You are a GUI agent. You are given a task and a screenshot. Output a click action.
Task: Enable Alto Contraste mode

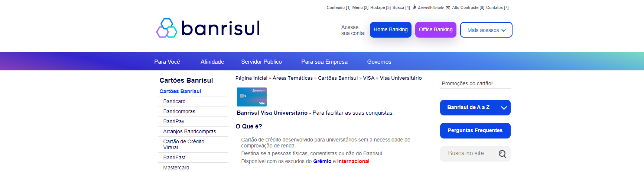[468, 7]
